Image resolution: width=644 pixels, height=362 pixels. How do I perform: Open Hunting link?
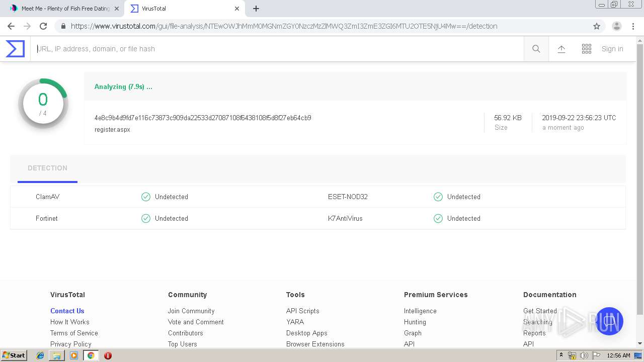click(x=415, y=322)
